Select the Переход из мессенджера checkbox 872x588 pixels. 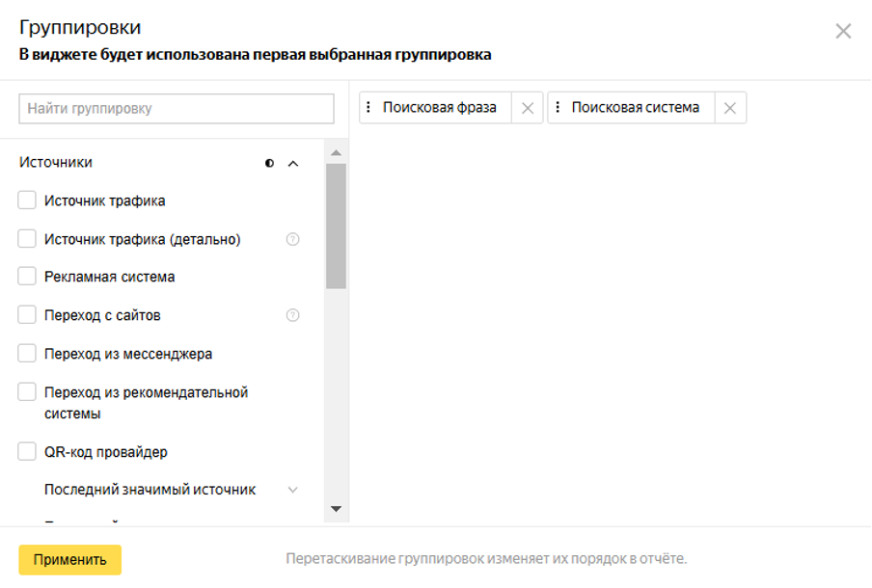pos(27,354)
